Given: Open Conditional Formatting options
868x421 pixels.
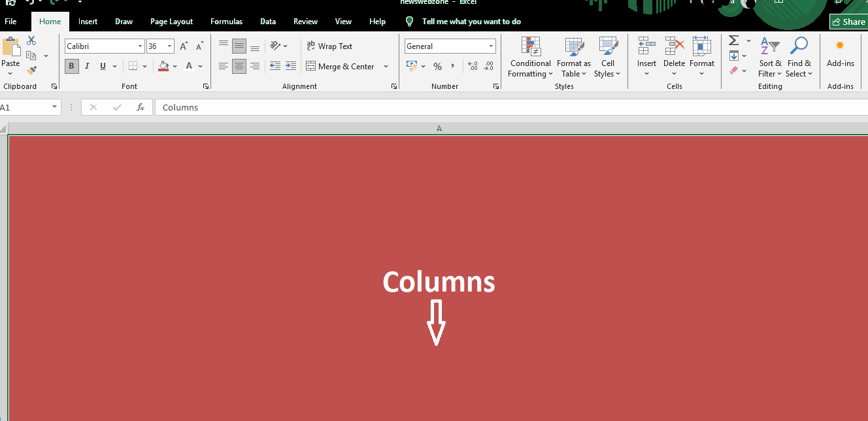Looking at the screenshot, I should [529, 58].
